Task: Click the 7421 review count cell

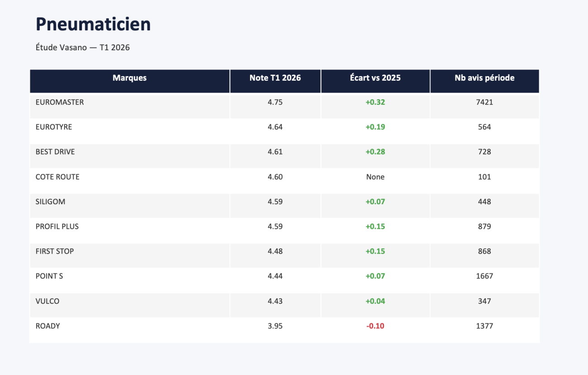Action: pos(484,102)
